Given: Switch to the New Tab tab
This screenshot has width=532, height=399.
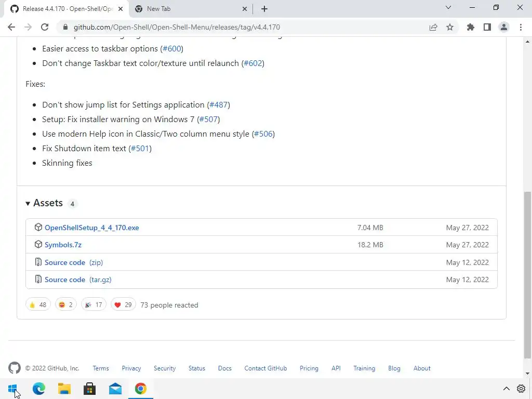Looking at the screenshot, I should (x=191, y=9).
